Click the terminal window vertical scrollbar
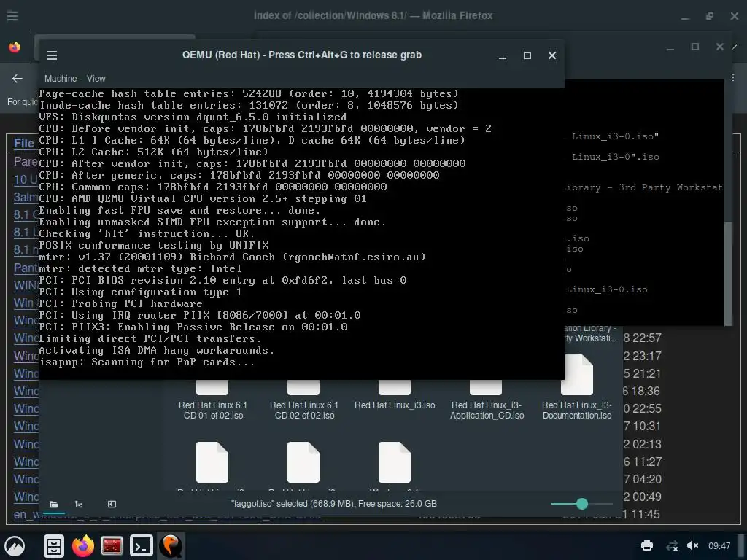 click(x=728, y=273)
